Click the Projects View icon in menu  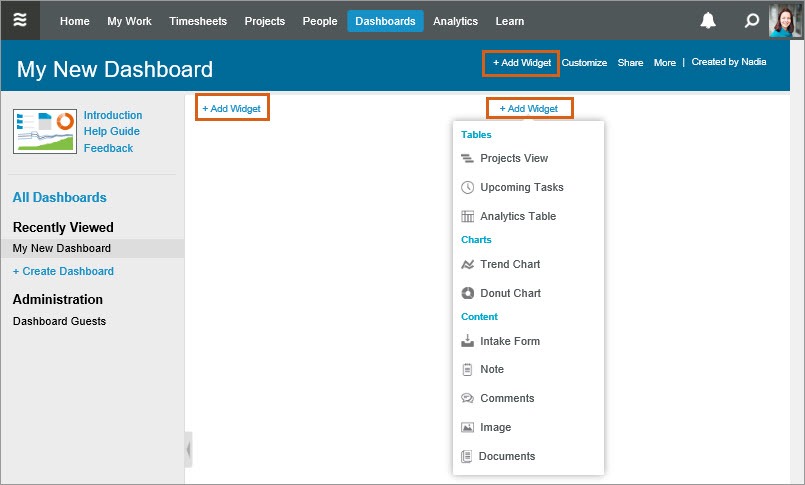[467, 159]
